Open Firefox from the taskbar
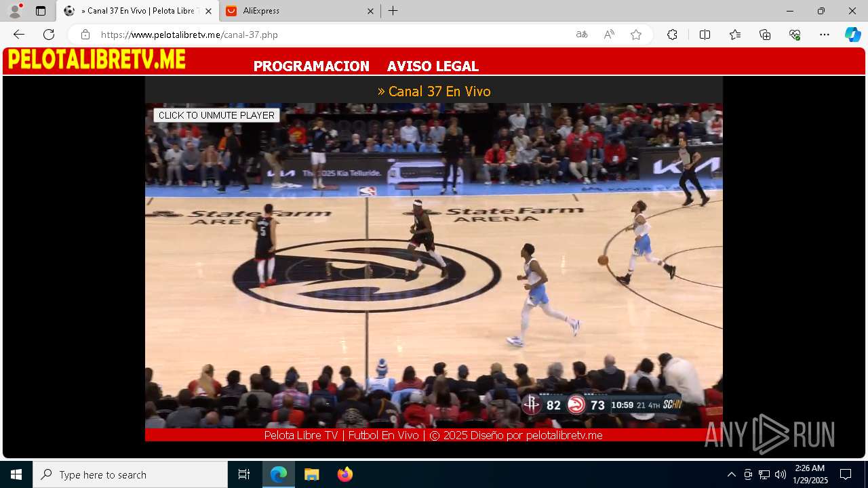868x488 pixels. (344, 474)
